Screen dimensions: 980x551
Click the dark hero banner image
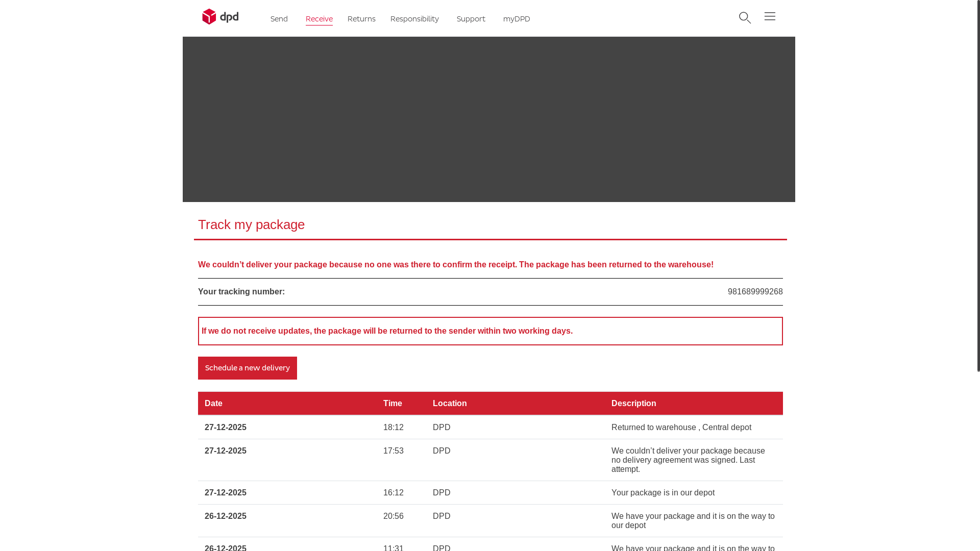[x=489, y=119]
